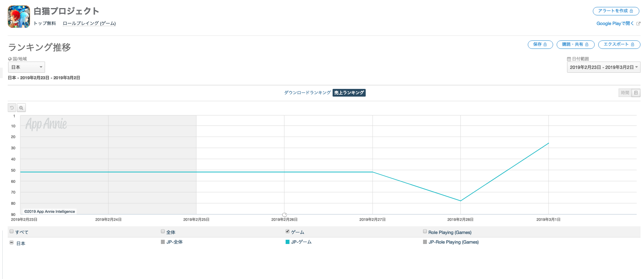Click the ©2019 App Annie Intelligence text
The height and width of the screenshot is (279, 644).
[x=50, y=212]
